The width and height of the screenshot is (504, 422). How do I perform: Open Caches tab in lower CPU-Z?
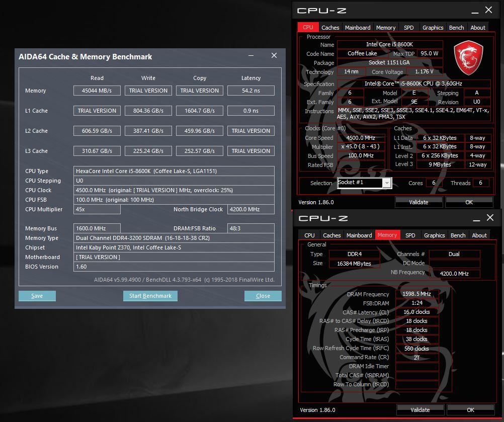[331, 235]
